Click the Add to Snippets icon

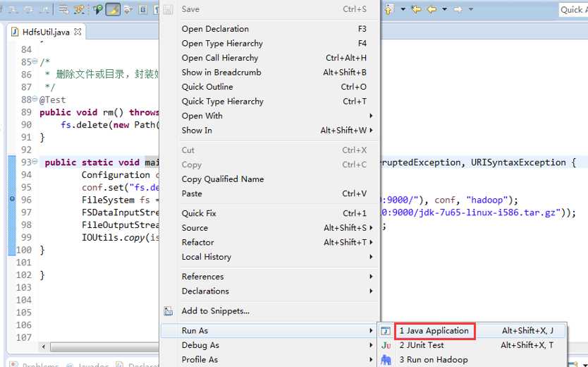pos(169,311)
